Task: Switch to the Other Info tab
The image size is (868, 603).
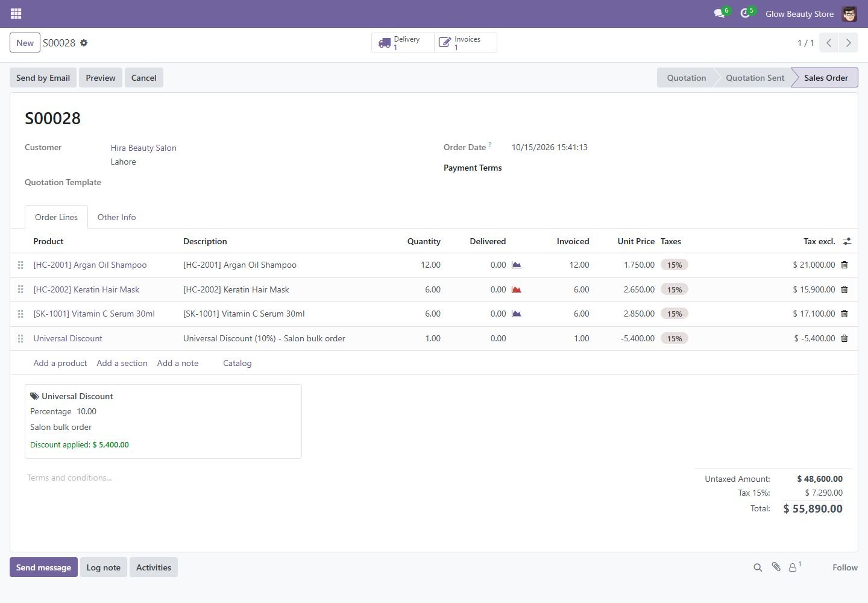Action: [116, 217]
